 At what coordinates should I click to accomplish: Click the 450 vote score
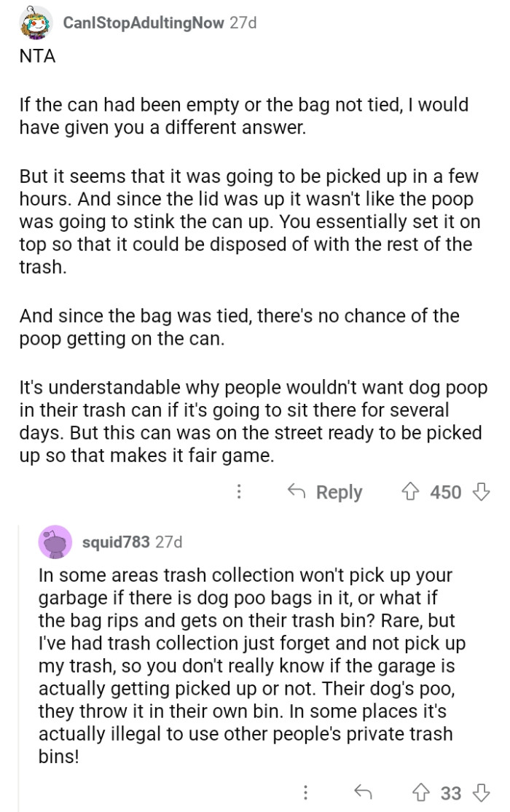[x=446, y=492]
